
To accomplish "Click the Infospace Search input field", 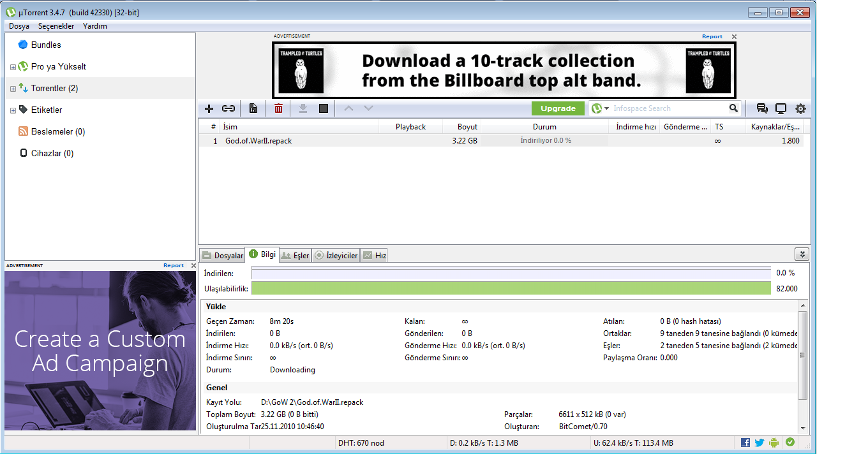I will click(x=670, y=108).
